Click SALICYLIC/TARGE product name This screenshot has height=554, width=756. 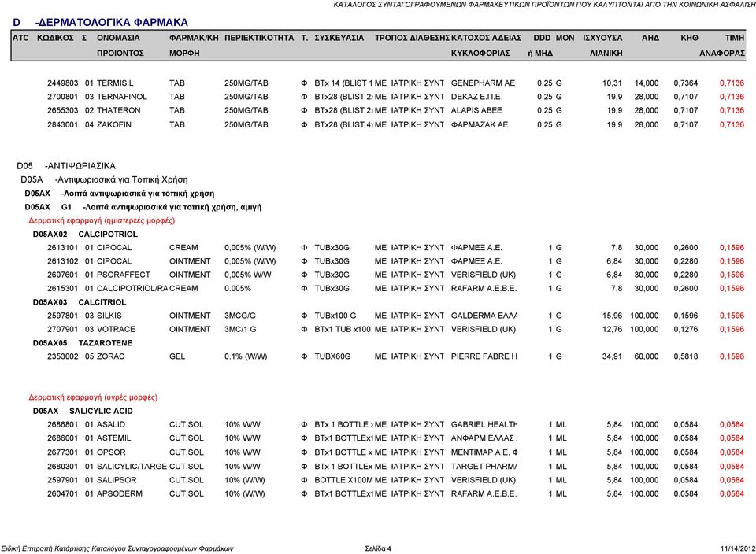pos(132,467)
